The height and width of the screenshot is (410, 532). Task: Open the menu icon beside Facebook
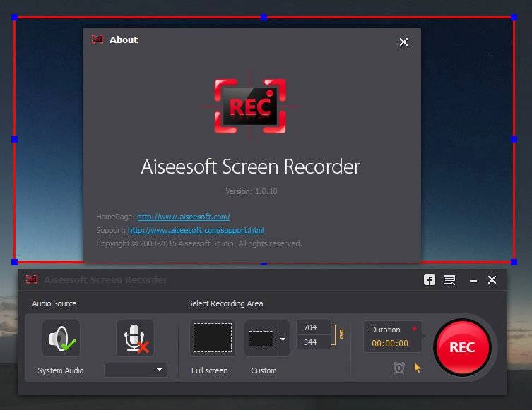pos(449,280)
